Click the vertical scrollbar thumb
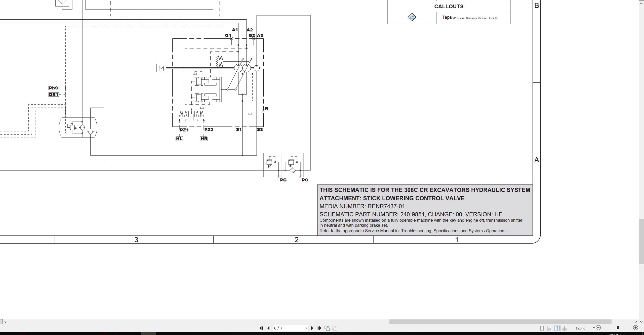Screen dimensions: 644x335 [641, 241]
